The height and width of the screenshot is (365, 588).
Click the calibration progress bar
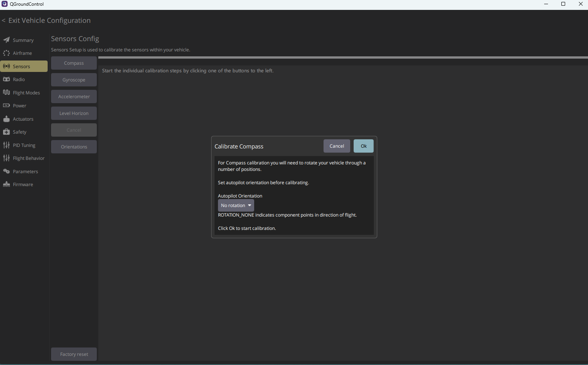(x=343, y=57)
